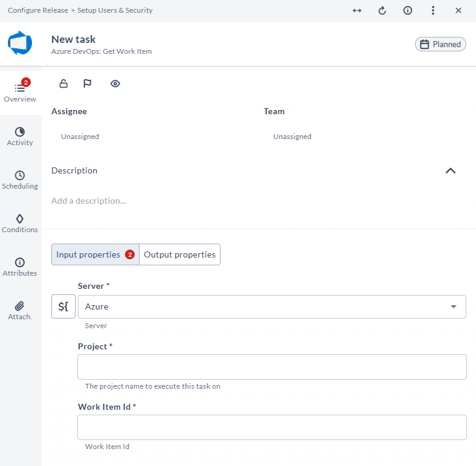Image resolution: width=476 pixels, height=466 pixels.
Task: Go to the Conditions sidebar tab
Action: [20, 224]
